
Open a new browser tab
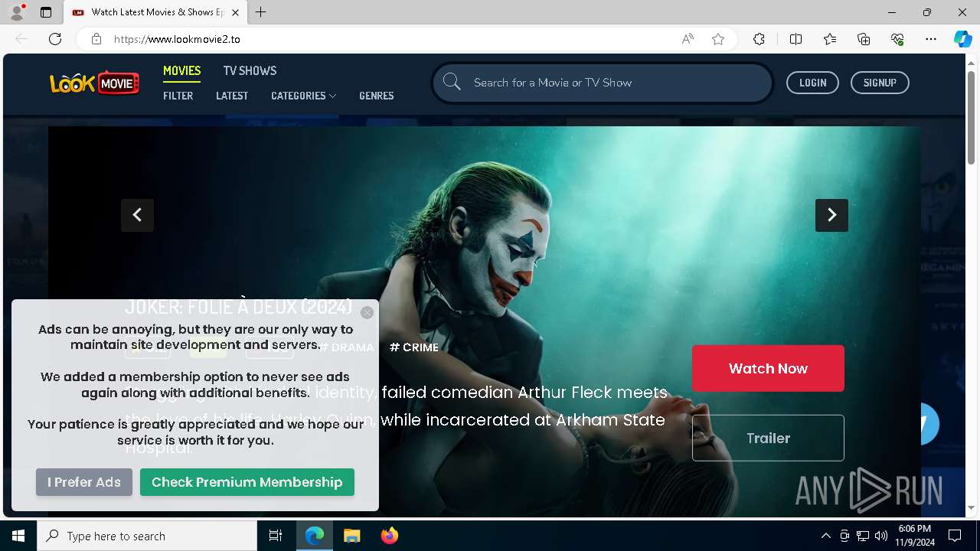(x=261, y=12)
